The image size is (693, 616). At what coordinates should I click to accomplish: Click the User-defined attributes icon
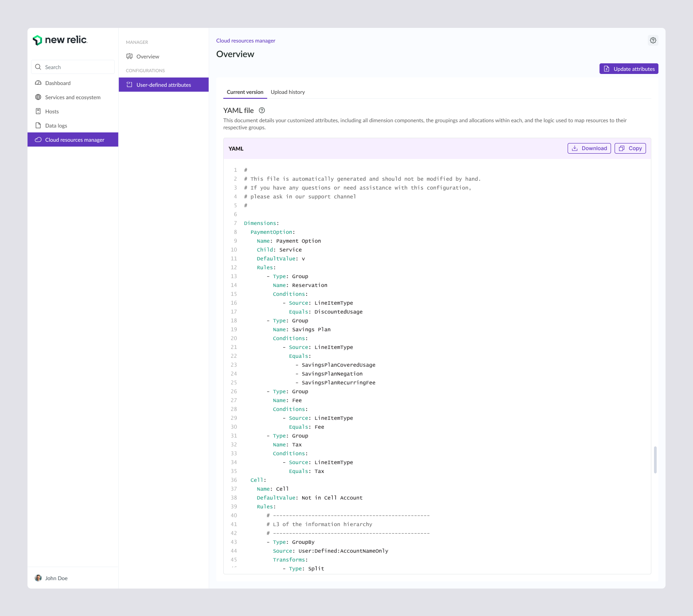pyautogui.click(x=129, y=85)
